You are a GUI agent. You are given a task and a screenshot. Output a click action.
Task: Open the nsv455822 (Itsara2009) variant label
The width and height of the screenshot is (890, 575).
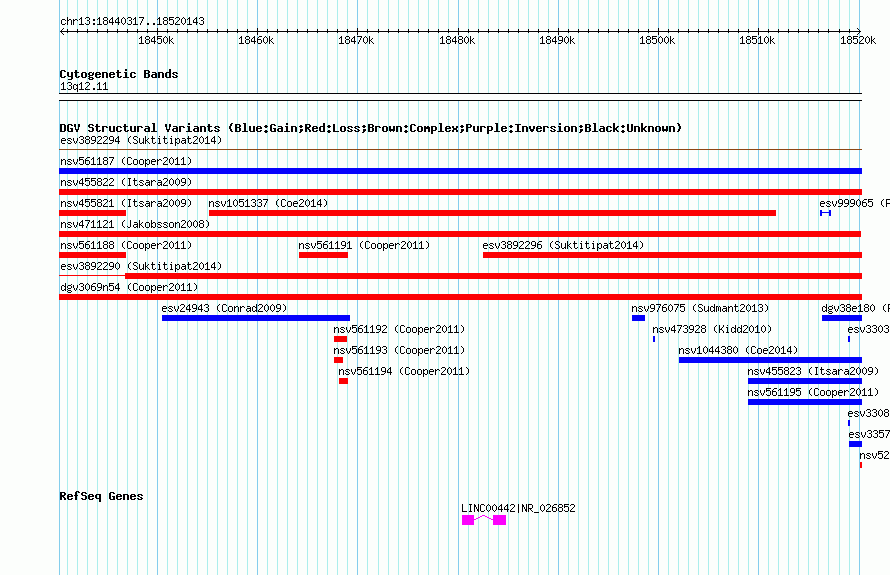126,182
